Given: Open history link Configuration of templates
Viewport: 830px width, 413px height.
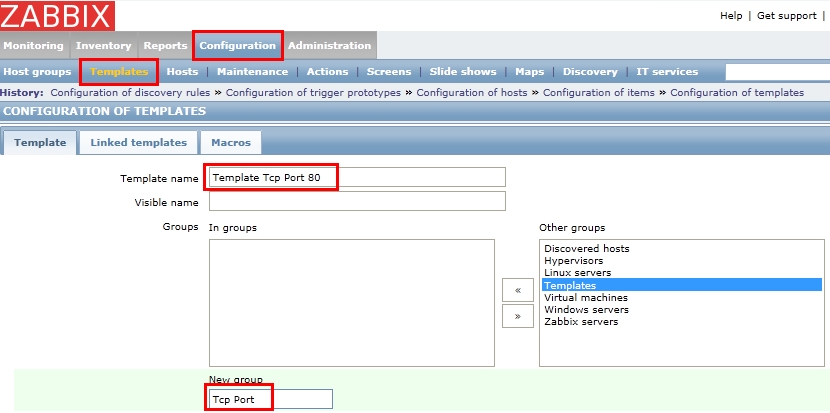Looking at the screenshot, I should click(737, 93).
